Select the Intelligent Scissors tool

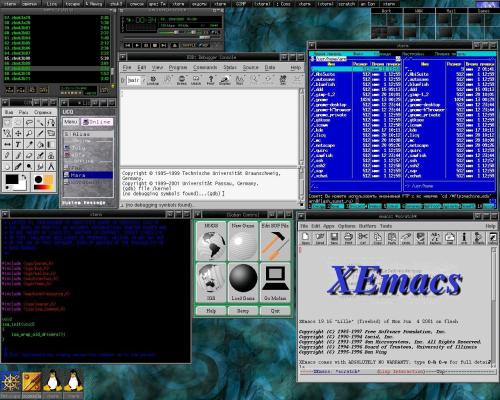point(7,133)
